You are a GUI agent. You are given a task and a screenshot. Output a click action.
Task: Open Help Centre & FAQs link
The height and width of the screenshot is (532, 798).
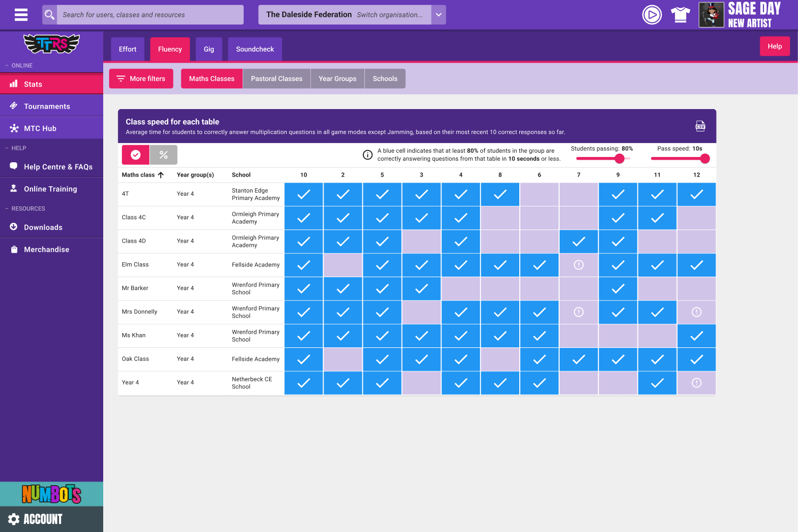click(58, 167)
